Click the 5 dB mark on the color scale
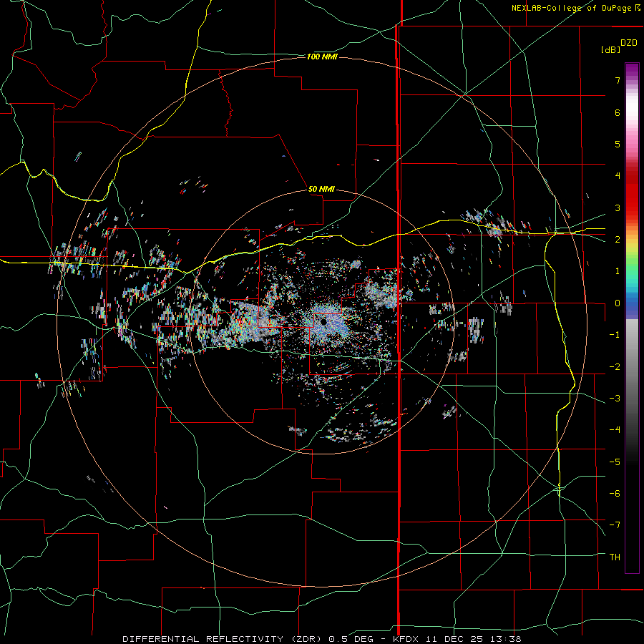The height and width of the screenshot is (644, 644). pos(618,144)
